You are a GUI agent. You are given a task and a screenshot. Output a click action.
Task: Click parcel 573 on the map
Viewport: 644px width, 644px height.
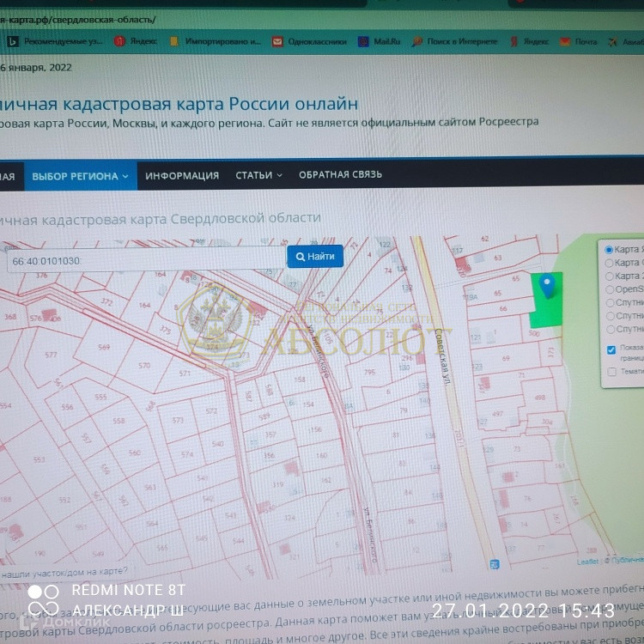pyautogui.click(x=178, y=420)
